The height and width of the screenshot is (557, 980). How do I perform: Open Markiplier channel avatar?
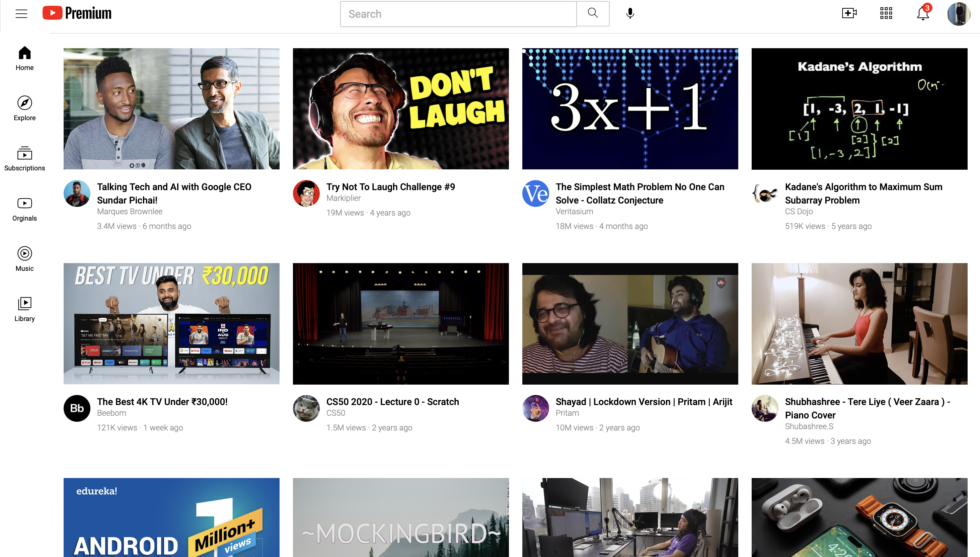306,193
